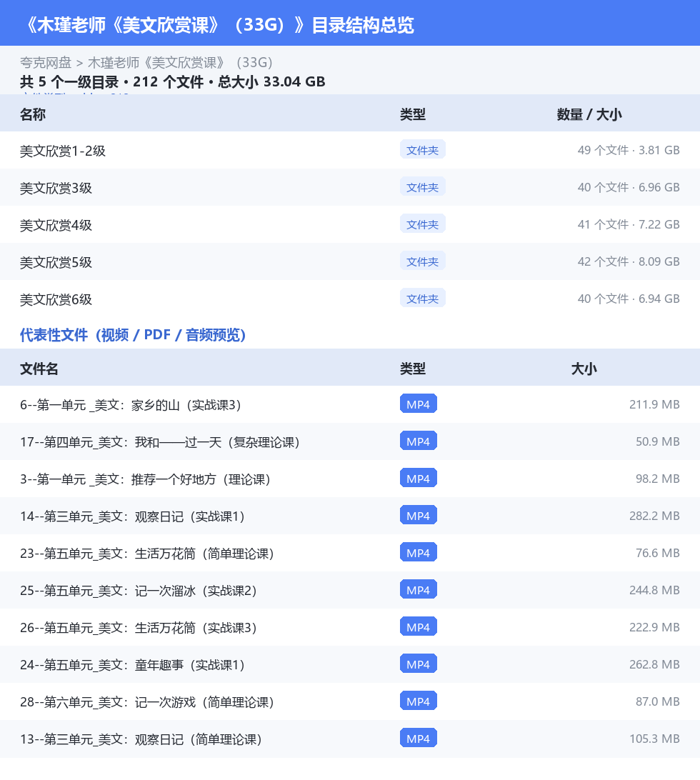Click the 50.9 MB size value
Image resolution: width=700 pixels, height=780 pixels.
[x=658, y=441]
